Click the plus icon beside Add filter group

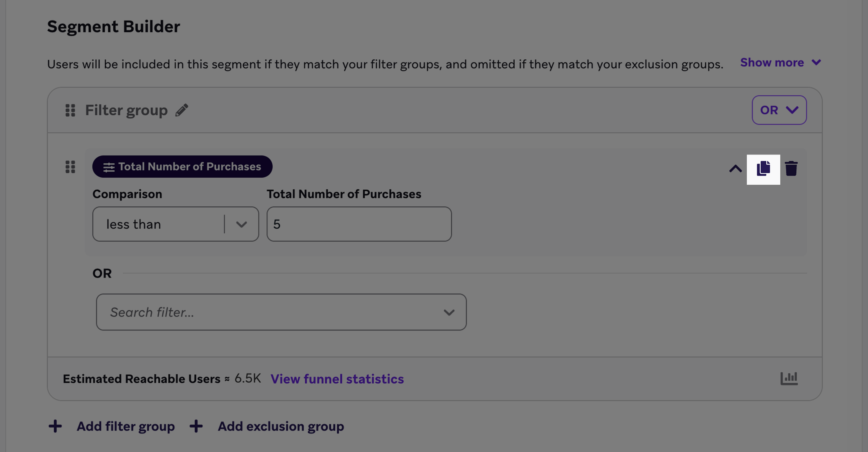point(55,426)
